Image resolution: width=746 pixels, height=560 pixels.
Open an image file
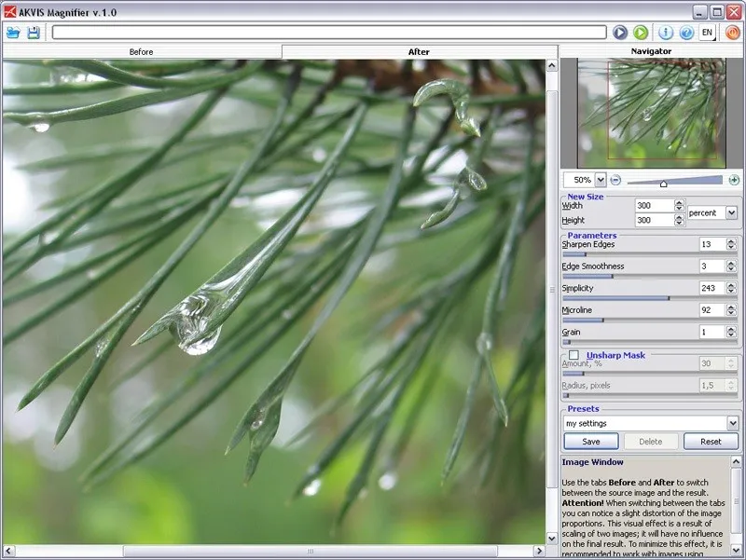[x=13, y=31]
